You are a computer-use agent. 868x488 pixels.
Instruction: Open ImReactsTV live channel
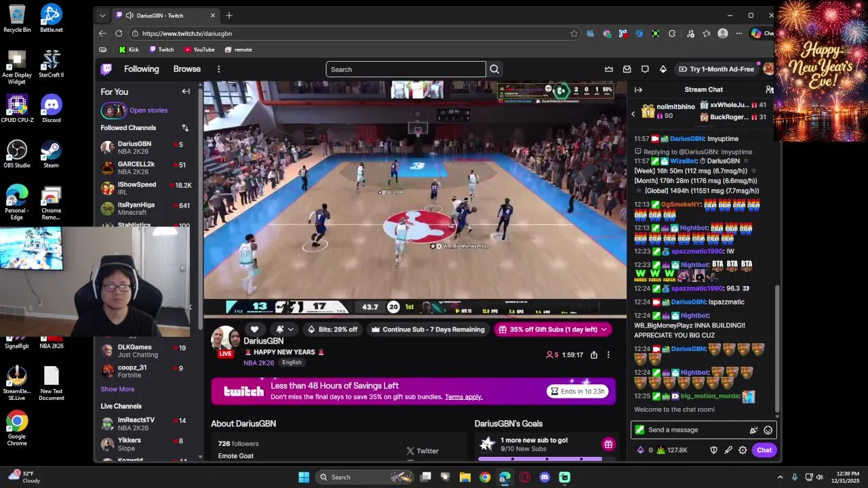pos(146,424)
